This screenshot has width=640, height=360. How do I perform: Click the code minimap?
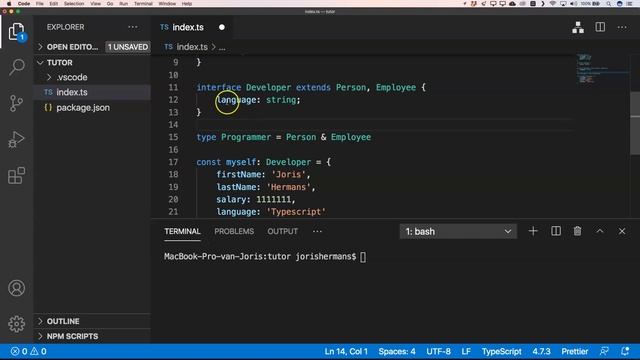(602, 69)
